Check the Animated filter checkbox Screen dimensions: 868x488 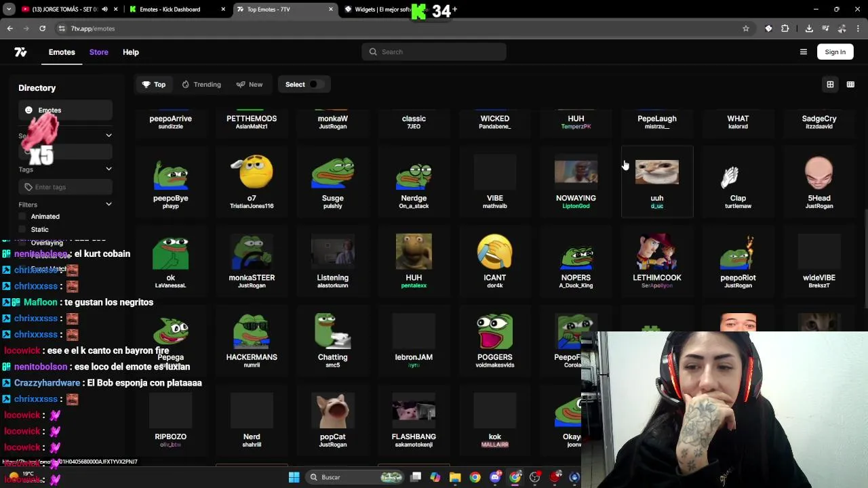click(x=22, y=216)
